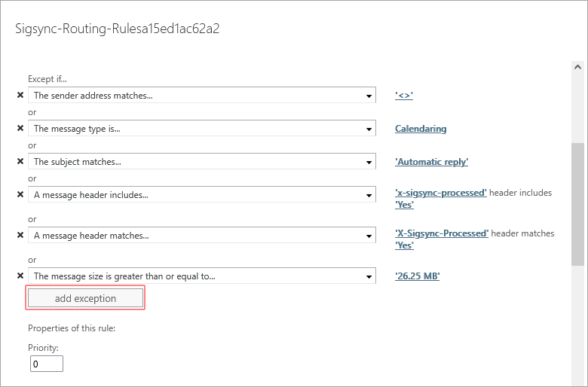This screenshot has height=387, width=588.
Task: Open the subject matches condition dropdown
Action: click(x=369, y=162)
